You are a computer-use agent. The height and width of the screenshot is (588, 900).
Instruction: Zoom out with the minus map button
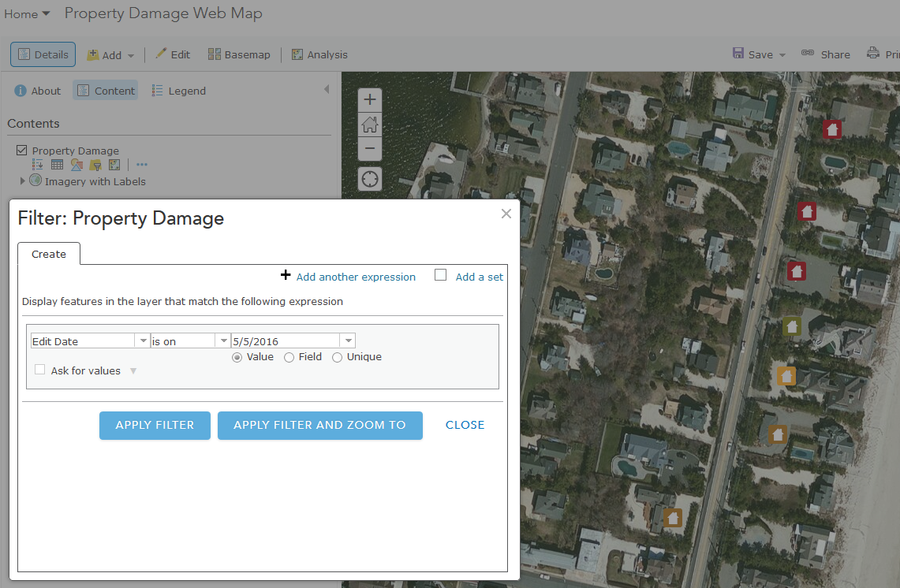[370, 149]
